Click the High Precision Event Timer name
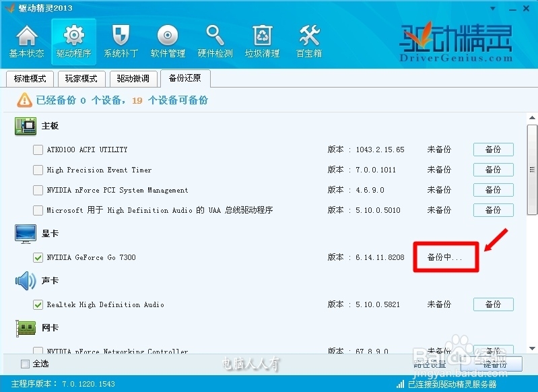 coord(99,170)
